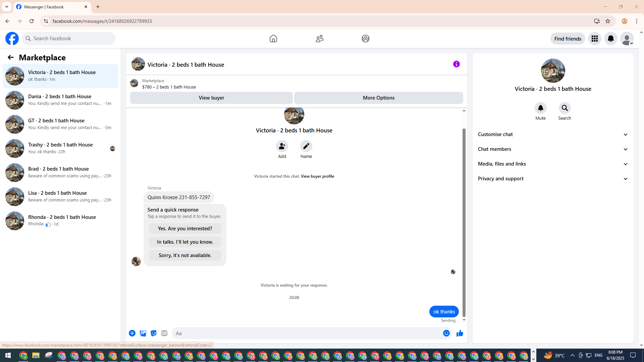
Task: Click the Install app icon in address bar
Action: pos(597,21)
